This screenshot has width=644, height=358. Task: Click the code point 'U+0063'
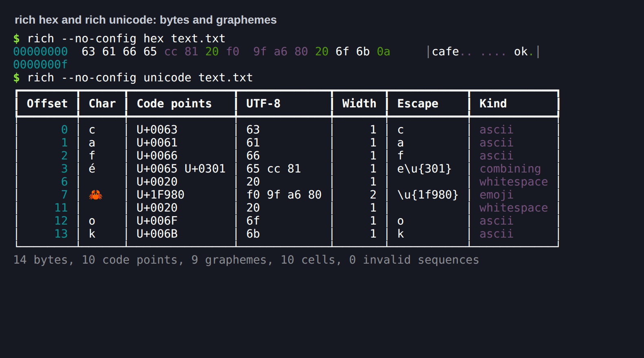click(x=157, y=130)
